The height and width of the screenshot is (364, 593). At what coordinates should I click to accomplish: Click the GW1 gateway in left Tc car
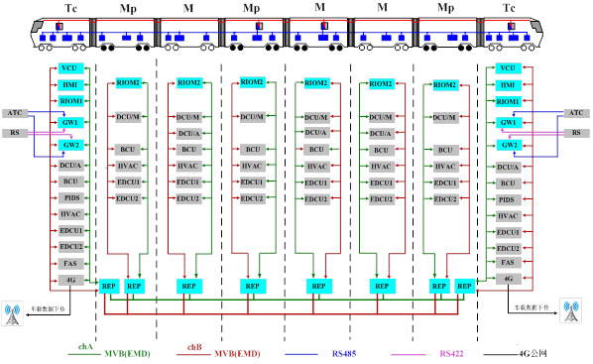click(x=70, y=123)
